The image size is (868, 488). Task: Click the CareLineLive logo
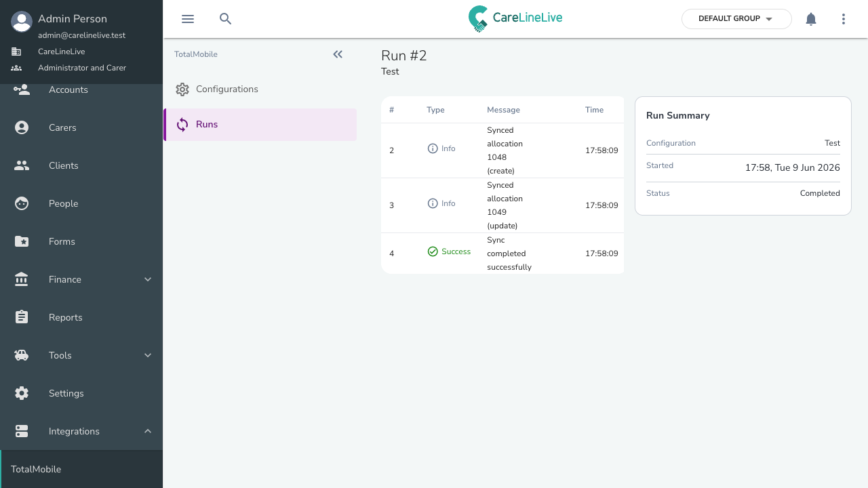point(515,19)
